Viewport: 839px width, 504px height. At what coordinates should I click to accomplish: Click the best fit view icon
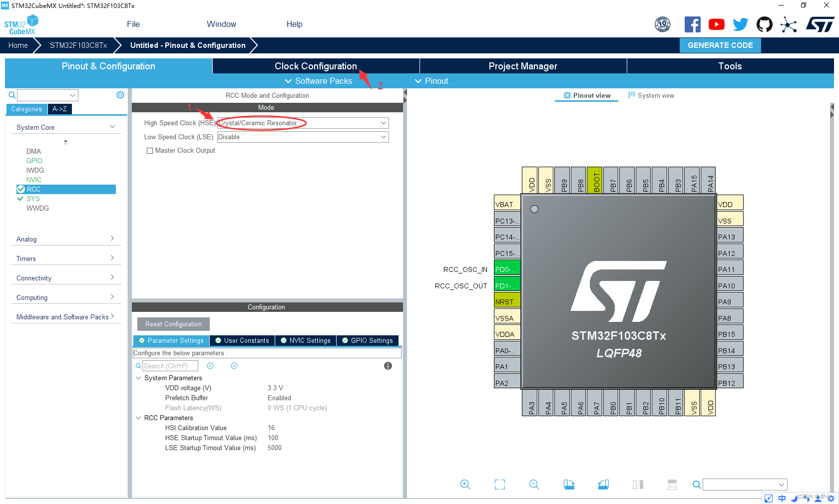(499, 485)
